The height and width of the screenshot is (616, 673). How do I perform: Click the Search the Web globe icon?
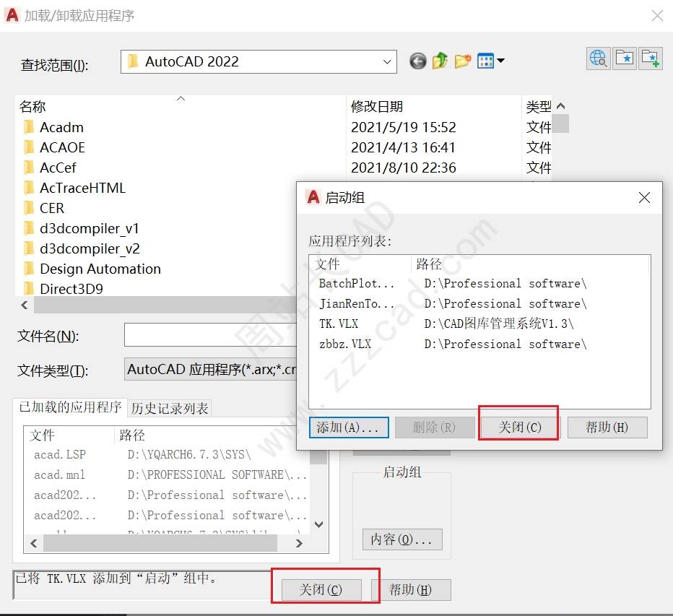click(x=599, y=58)
